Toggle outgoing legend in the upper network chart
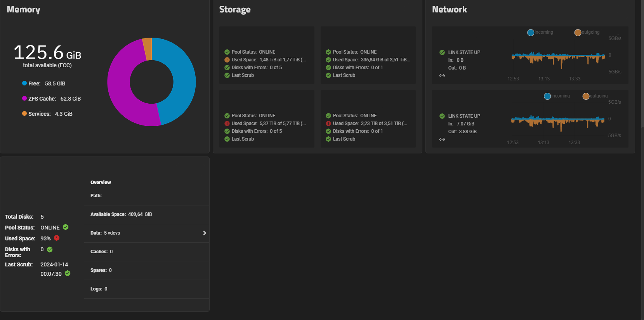 pos(578,33)
